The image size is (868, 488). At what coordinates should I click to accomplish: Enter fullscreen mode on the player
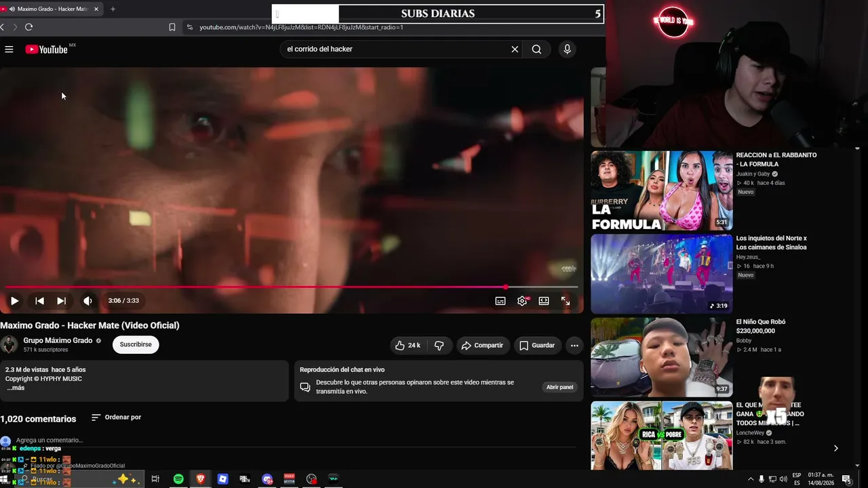[566, 301]
